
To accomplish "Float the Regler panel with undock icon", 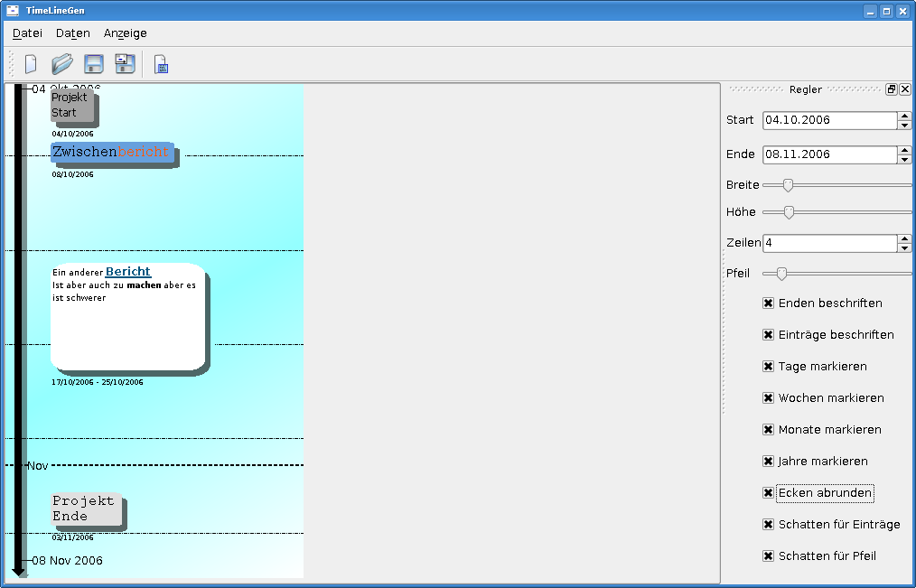I will click(892, 89).
